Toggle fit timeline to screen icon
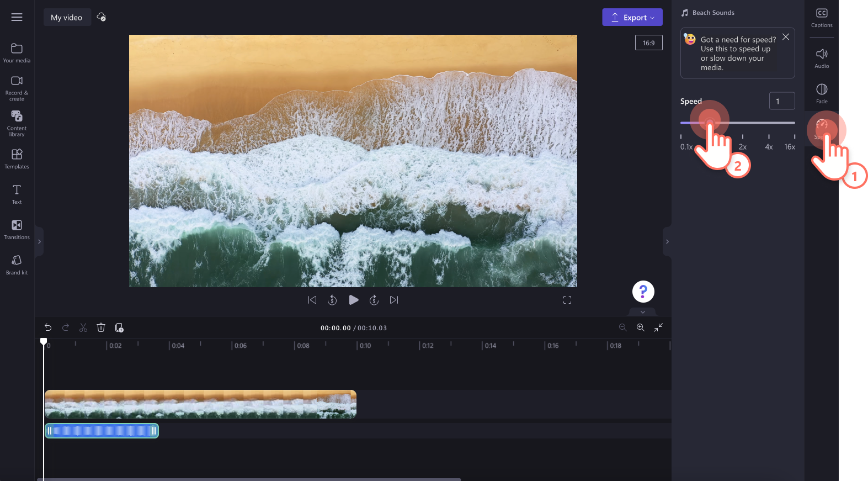This screenshot has height=481, width=868. pyautogui.click(x=658, y=327)
